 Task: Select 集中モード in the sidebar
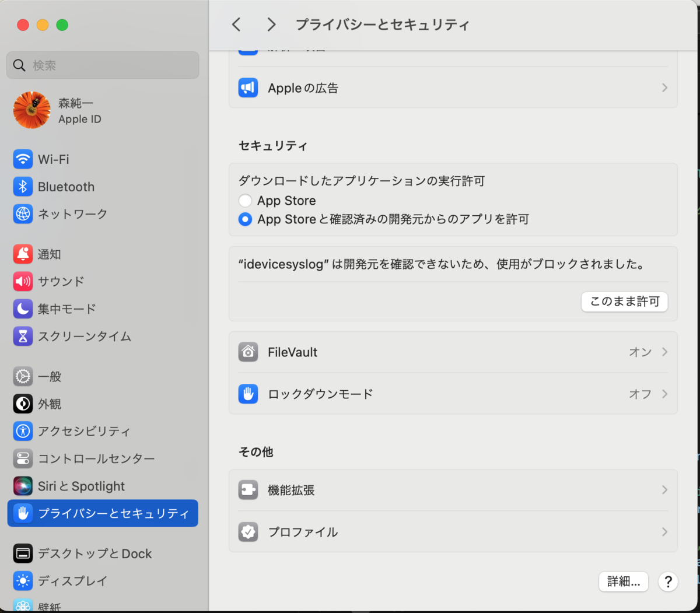tap(103, 309)
